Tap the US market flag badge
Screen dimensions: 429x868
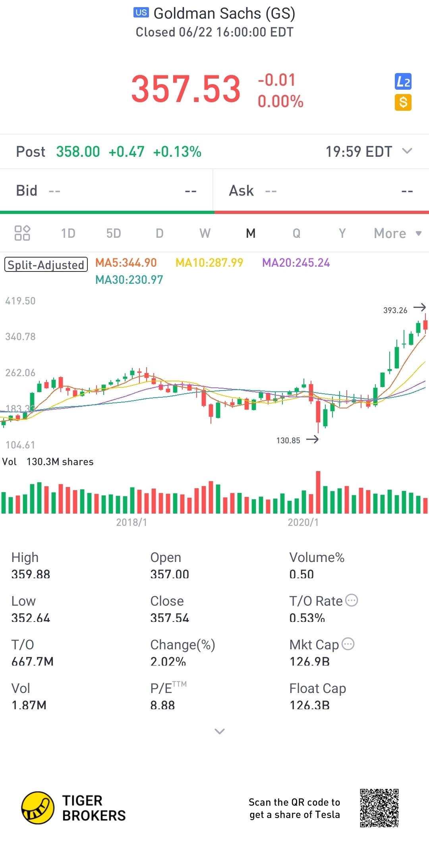pyautogui.click(x=141, y=13)
